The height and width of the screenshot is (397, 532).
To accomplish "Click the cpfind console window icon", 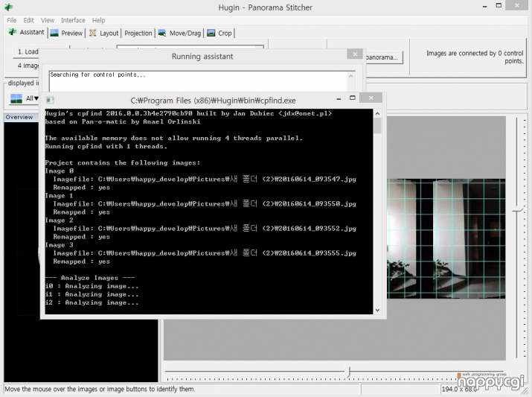I will 50,101.
